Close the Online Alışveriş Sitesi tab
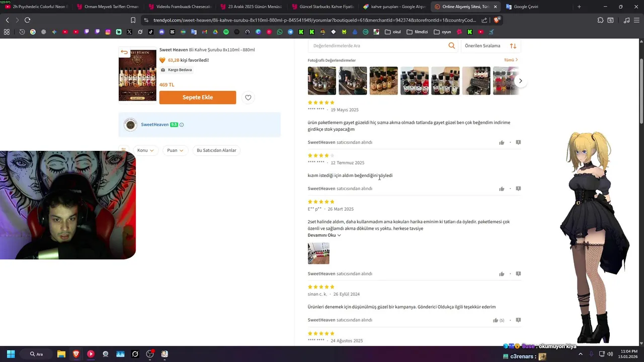This screenshot has height=362, width=644. (x=496, y=7)
